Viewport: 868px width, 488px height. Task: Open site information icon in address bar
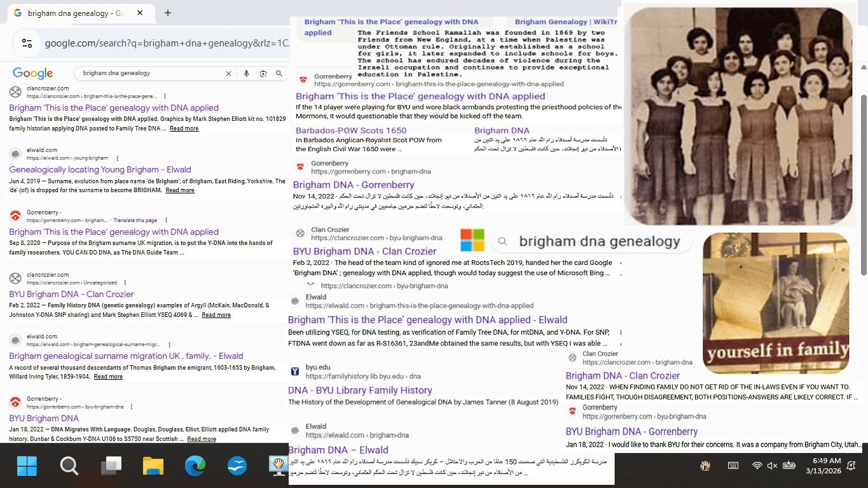27,43
